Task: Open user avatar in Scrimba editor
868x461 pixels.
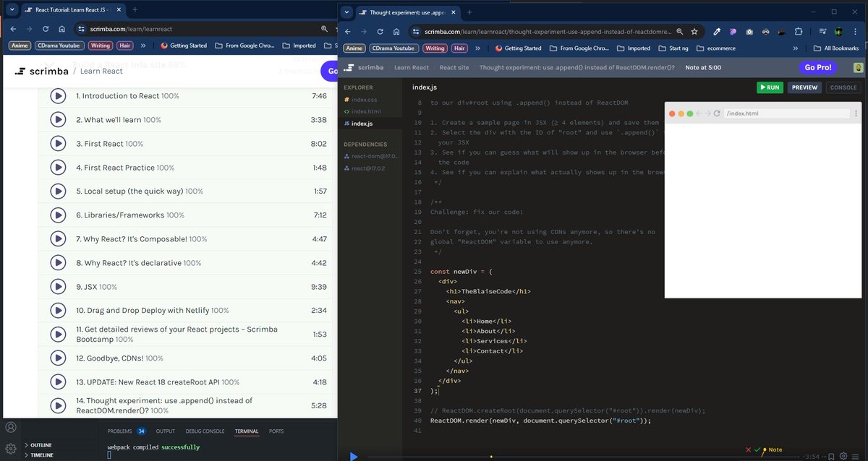Action: pyautogui.click(x=857, y=67)
